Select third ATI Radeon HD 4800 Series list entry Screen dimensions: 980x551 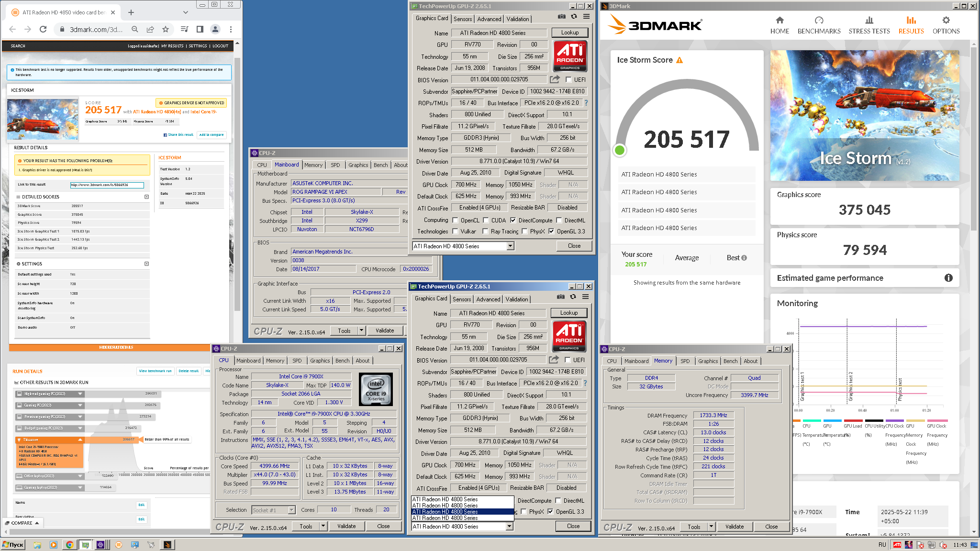pyautogui.click(x=462, y=512)
